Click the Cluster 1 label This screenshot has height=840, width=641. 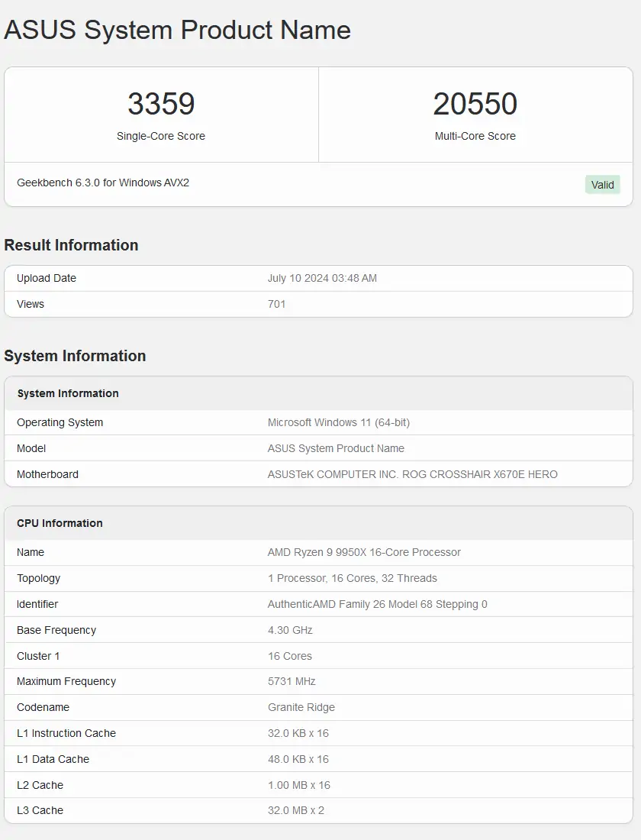pos(39,656)
